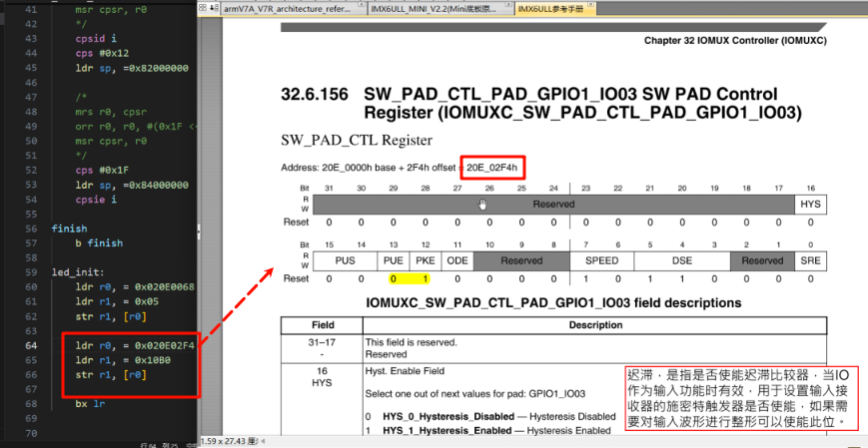868x448 pixels.
Task: Click code line 'ldr r0, = 0x020E0068'
Action: (x=135, y=287)
